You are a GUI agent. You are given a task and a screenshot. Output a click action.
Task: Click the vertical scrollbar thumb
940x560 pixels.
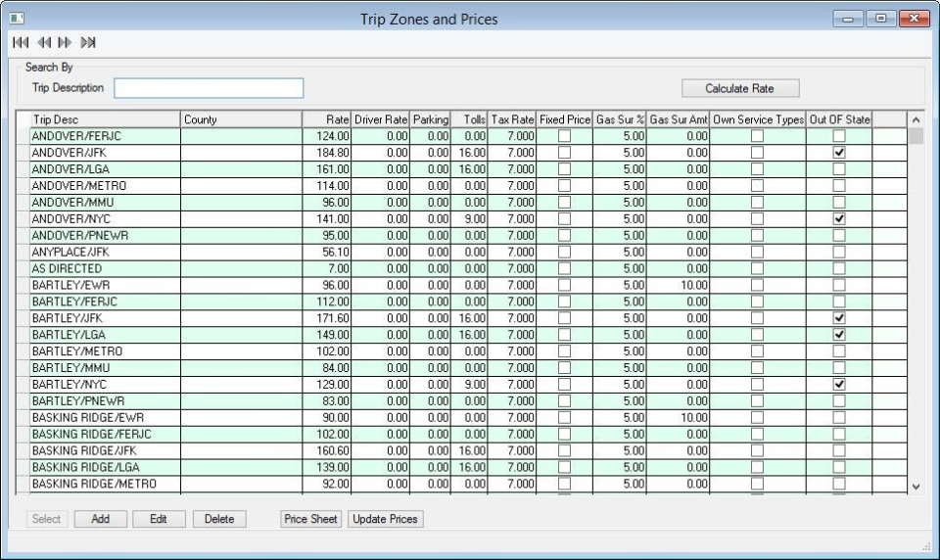[916, 136]
